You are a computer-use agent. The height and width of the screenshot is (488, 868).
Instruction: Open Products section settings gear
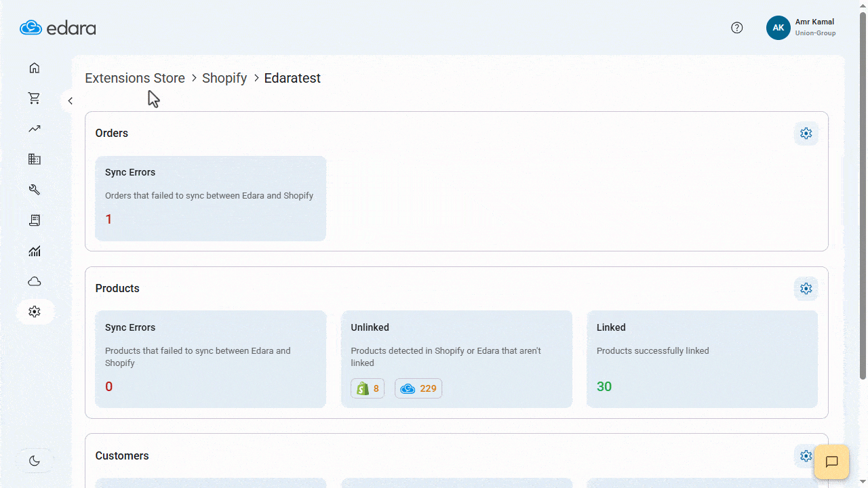tap(806, 289)
